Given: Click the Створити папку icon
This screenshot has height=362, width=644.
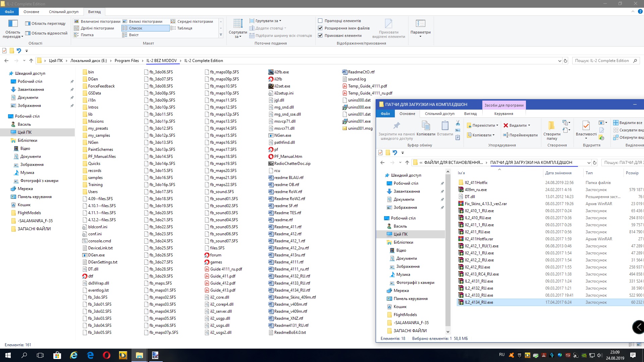Looking at the screenshot, I should click(x=551, y=126).
